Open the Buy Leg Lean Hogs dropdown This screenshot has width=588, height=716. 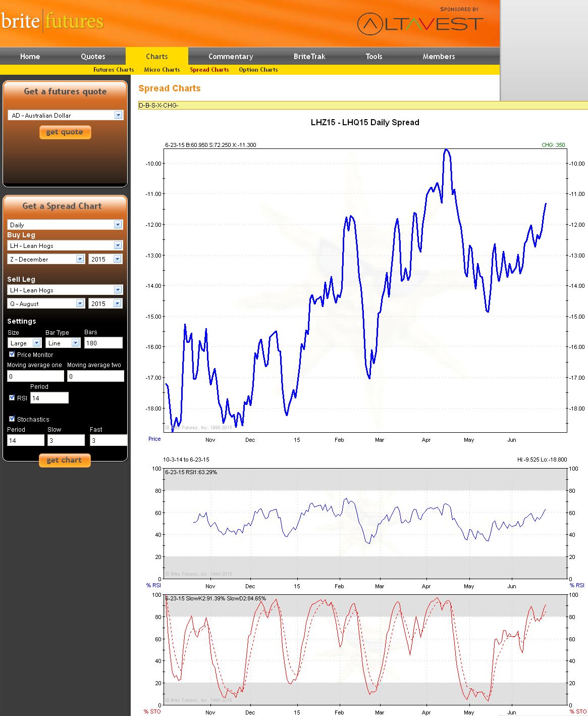(65, 245)
